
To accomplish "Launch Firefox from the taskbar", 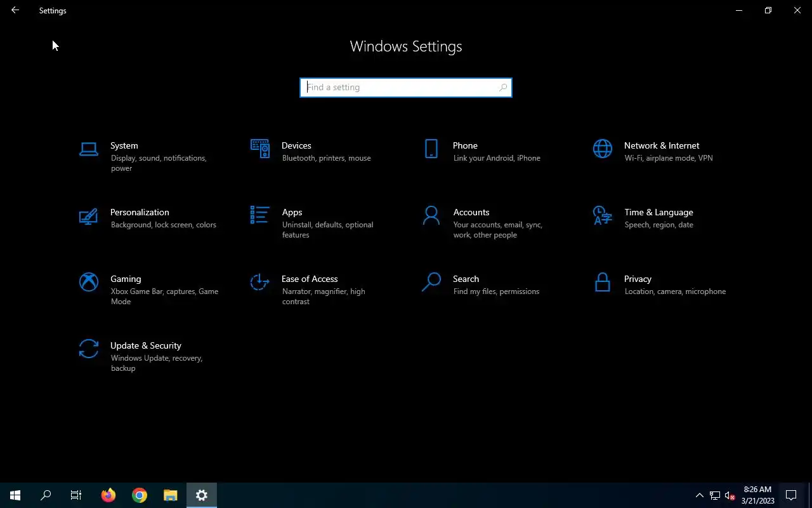I will pos(108,495).
